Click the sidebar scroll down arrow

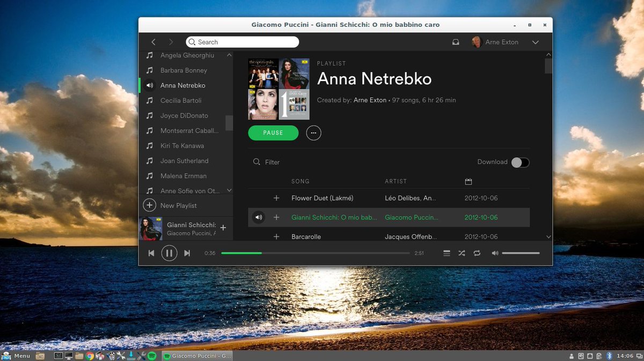tap(229, 190)
